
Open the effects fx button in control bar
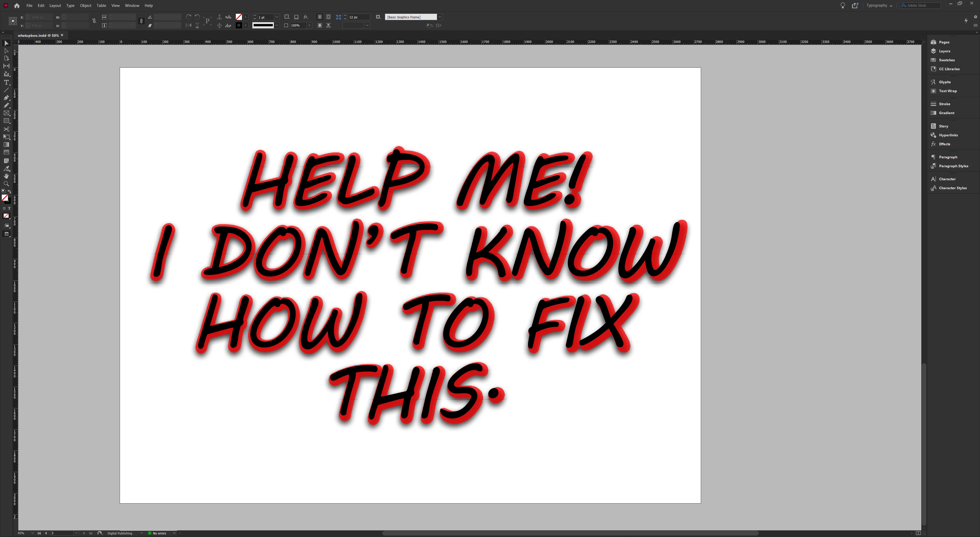[305, 17]
